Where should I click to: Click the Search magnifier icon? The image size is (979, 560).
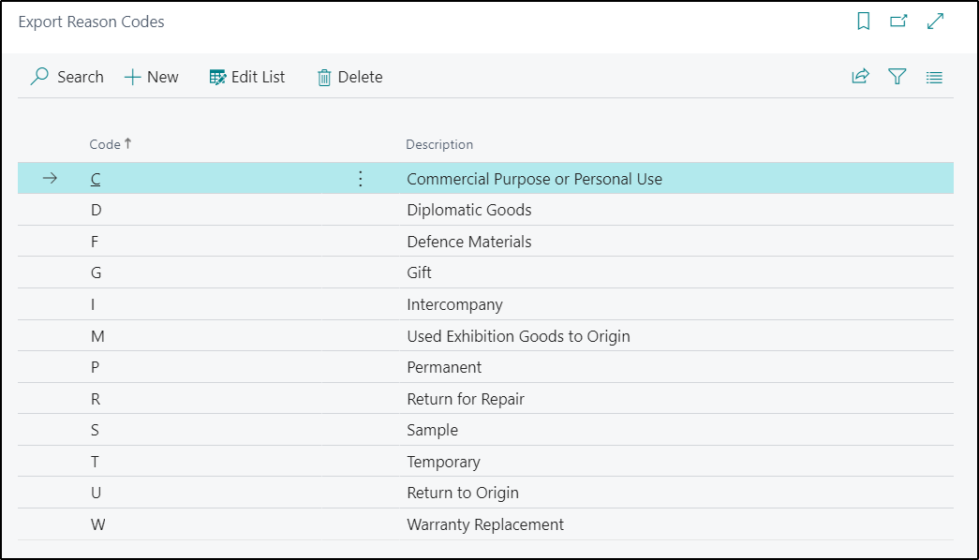coord(40,77)
